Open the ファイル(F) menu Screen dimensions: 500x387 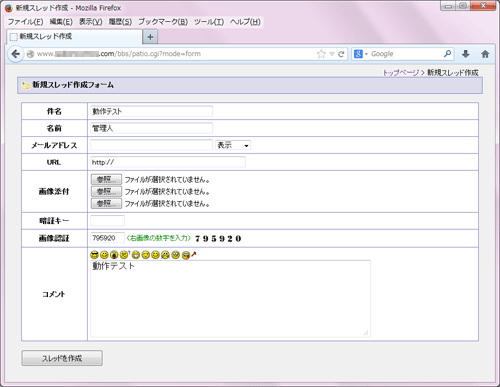click(x=25, y=22)
